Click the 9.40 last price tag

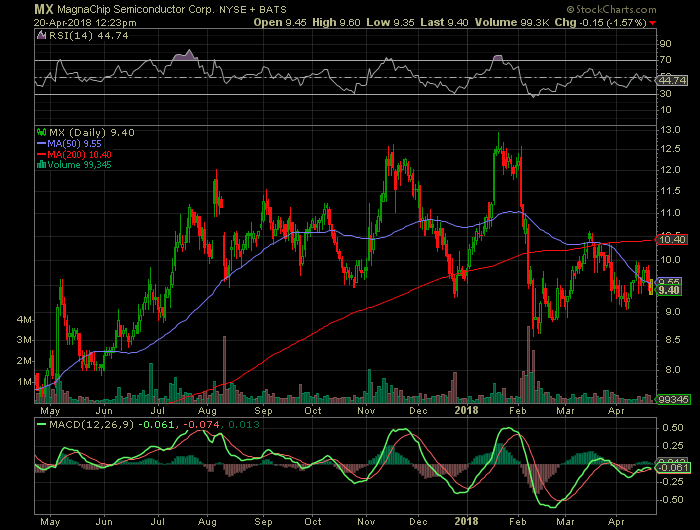pos(669,290)
